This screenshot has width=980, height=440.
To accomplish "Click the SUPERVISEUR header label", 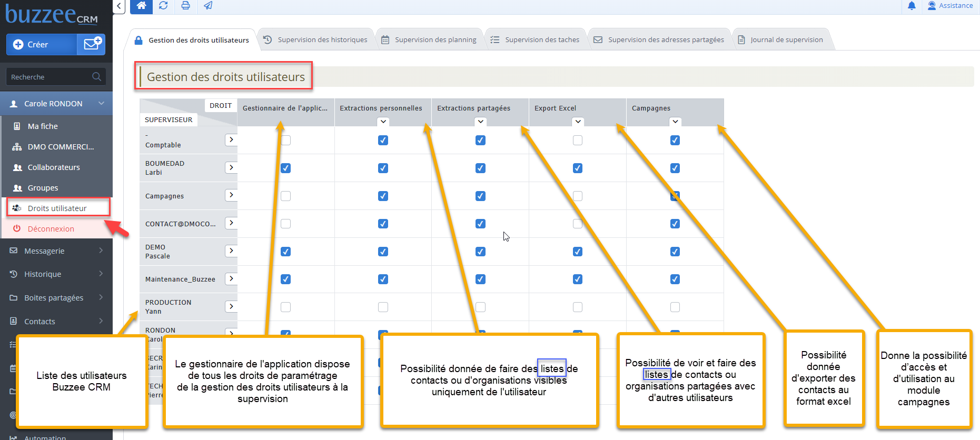I will (x=169, y=119).
